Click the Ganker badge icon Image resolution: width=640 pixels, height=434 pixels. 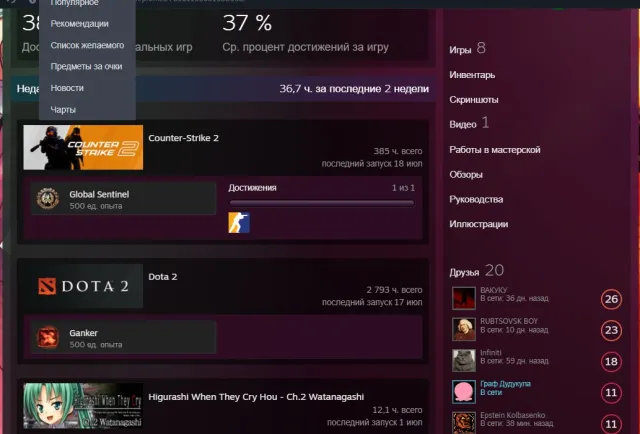(48, 337)
